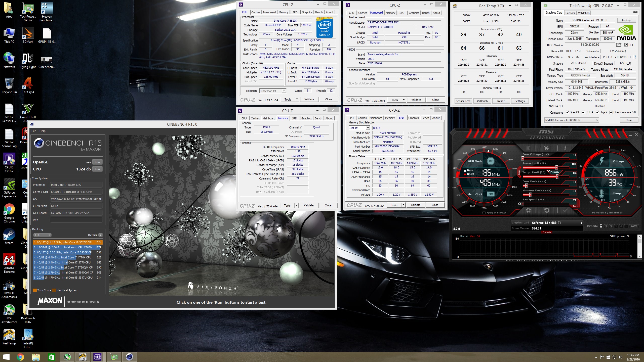Open the GeForce Experience desktop icon
This screenshot has width=644, height=362.
pyautogui.click(x=9, y=188)
